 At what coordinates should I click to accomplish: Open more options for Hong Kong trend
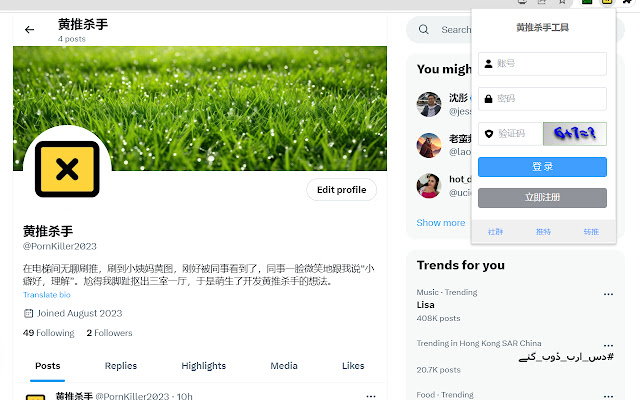tap(608, 345)
